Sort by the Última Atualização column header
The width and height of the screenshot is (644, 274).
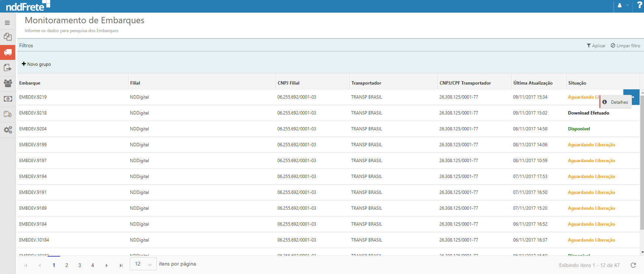coord(533,83)
